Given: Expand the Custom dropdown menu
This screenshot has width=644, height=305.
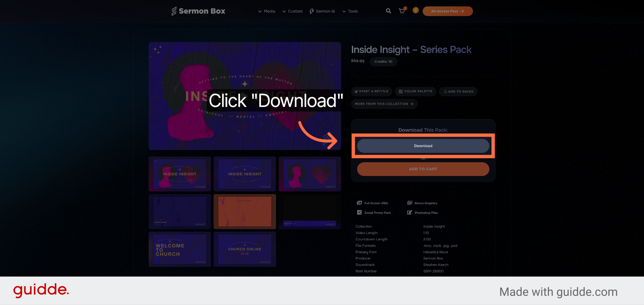Looking at the screenshot, I should click(x=292, y=11).
